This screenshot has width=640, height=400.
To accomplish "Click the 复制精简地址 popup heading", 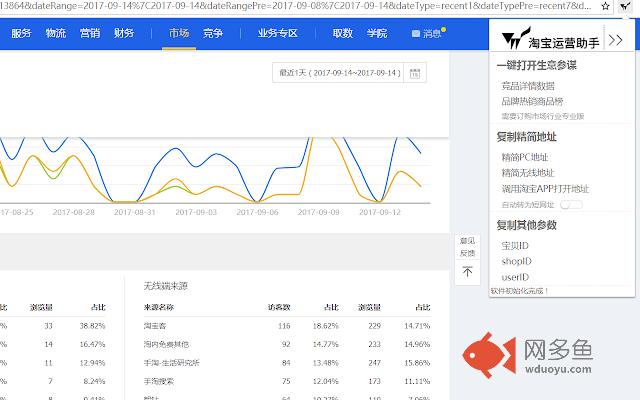I will 527,137.
